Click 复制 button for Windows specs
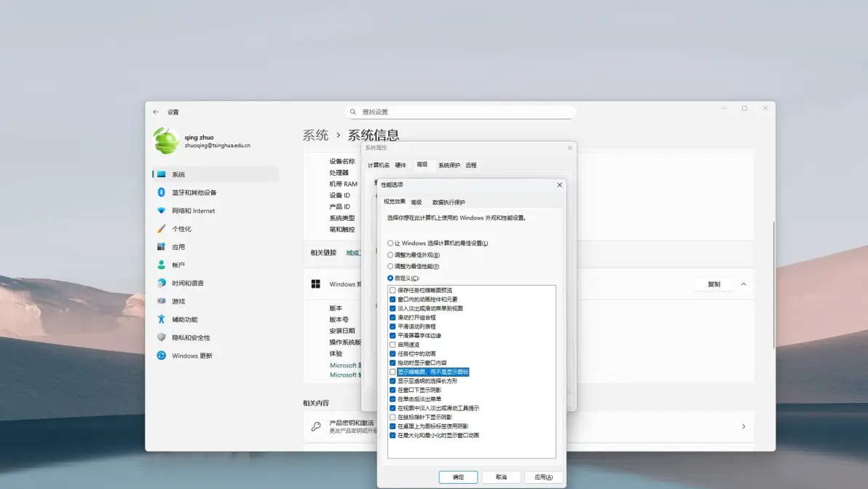Viewport: 868px width, 489px height. click(x=714, y=284)
